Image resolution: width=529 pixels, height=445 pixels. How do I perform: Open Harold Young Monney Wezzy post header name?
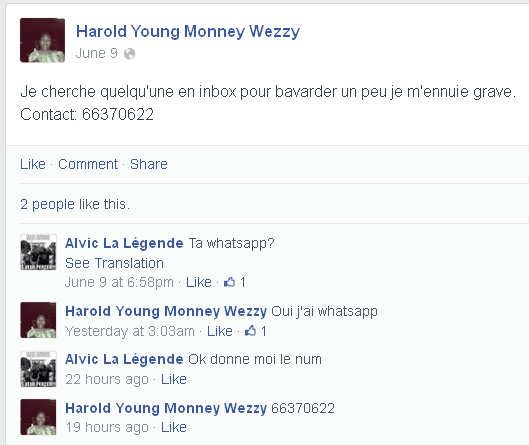pos(188,32)
